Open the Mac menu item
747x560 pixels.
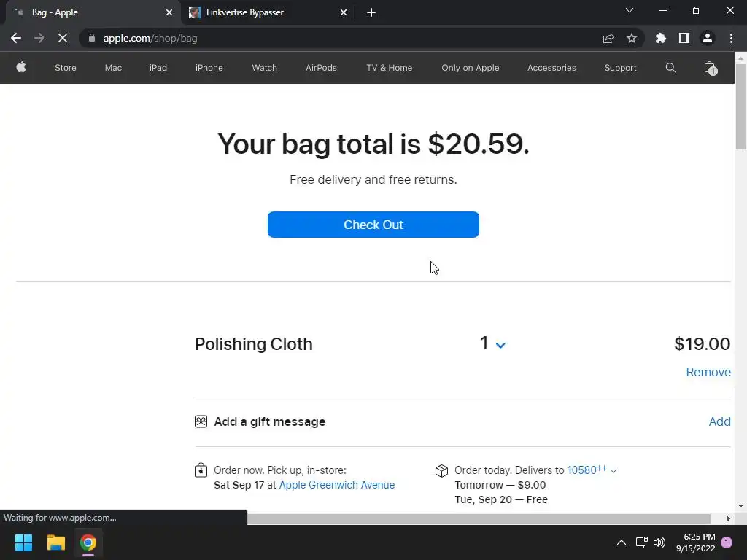pyautogui.click(x=113, y=68)
